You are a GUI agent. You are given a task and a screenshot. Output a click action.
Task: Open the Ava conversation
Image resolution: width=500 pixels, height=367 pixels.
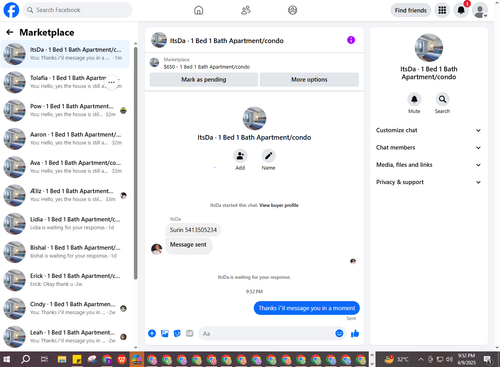click(x=65, y=167)
